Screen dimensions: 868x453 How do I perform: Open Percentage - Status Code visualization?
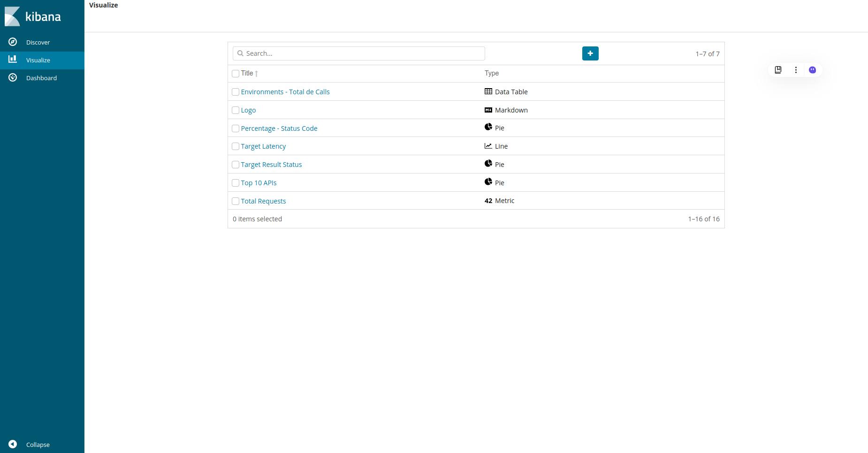(279, 128)
